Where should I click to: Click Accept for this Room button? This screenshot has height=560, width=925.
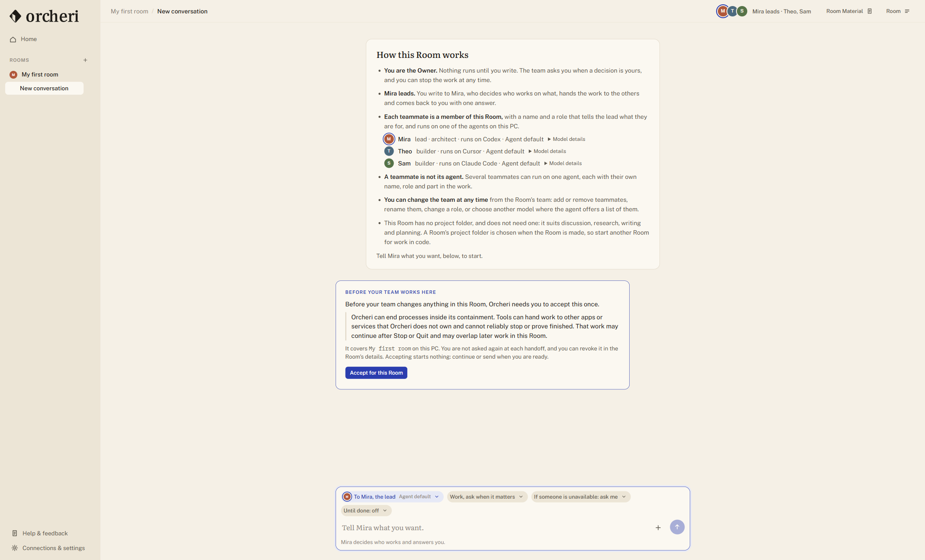pos(376,373)
